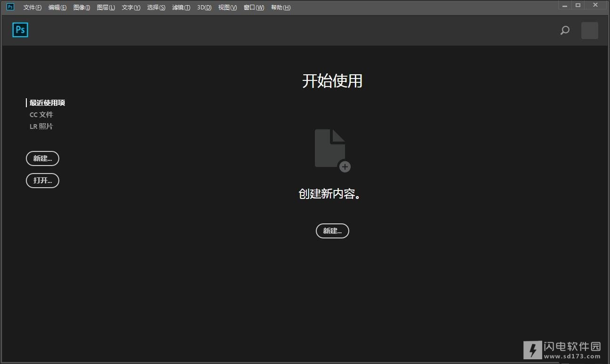Open the 3D(D) menu

tap(204, 8)
